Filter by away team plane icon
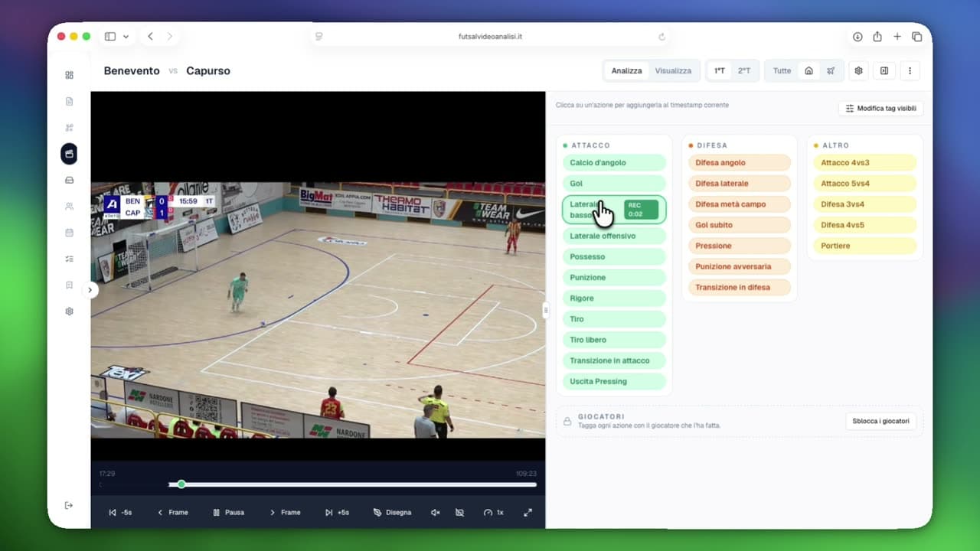The width and height of the screenshot is (980, 551). [x=831, y=70]
